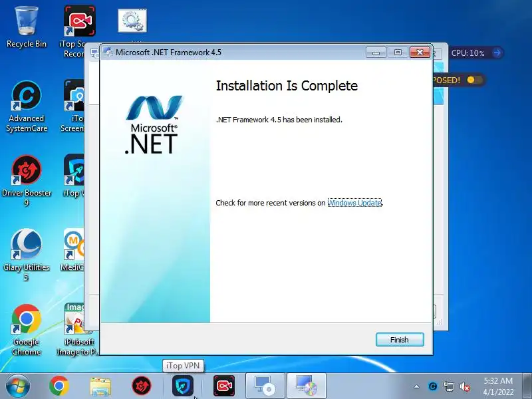Open Glary Utilities 5 desktop shortcut
532x399 pixels.
(27, 255)
